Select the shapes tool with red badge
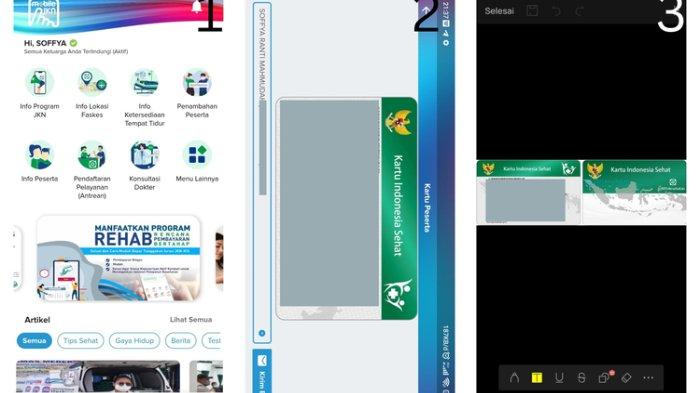 point(605,377)
